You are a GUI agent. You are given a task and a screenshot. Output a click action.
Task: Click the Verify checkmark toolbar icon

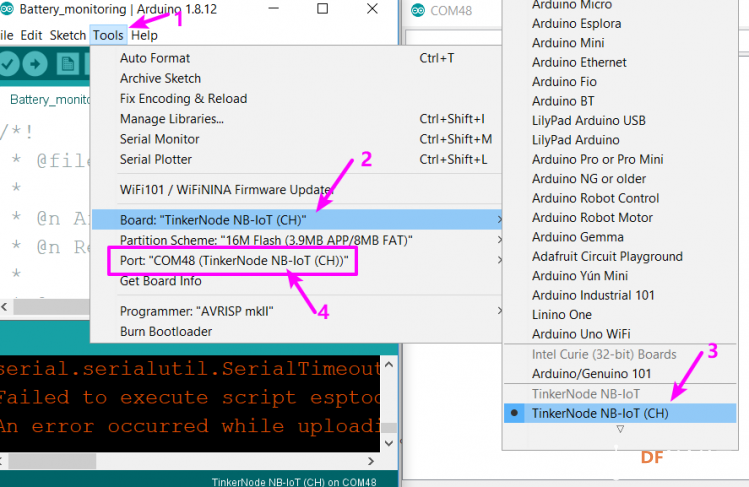[8, 64]
